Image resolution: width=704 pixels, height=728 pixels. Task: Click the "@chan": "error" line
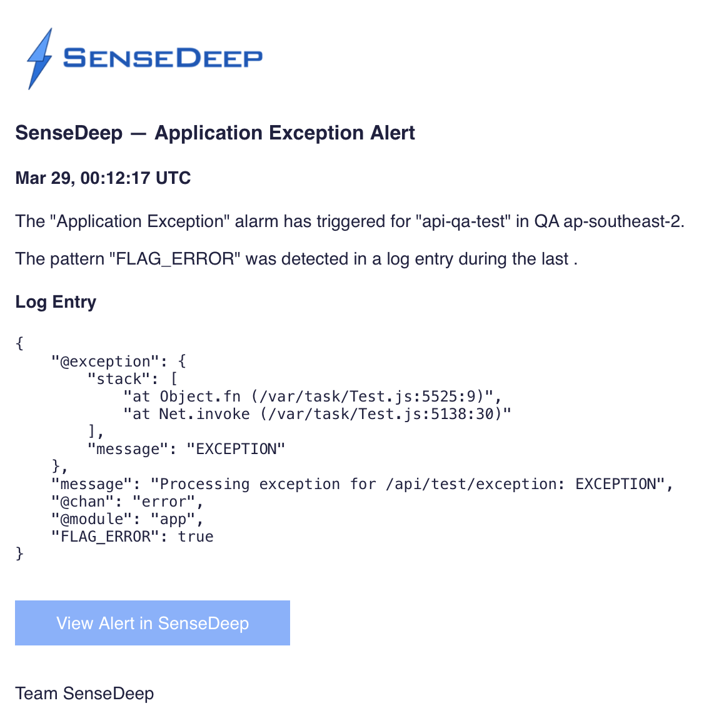coord(127,502)
